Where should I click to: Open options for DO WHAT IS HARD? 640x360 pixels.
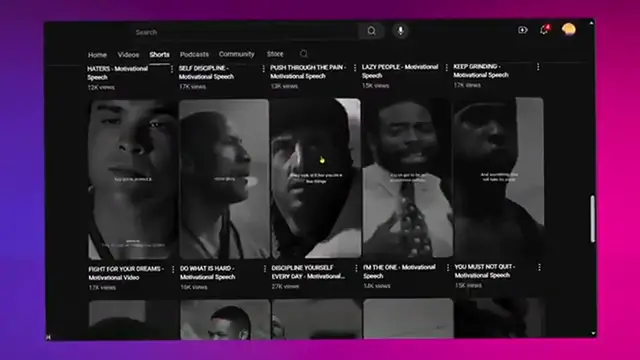(x=265, y=269)
